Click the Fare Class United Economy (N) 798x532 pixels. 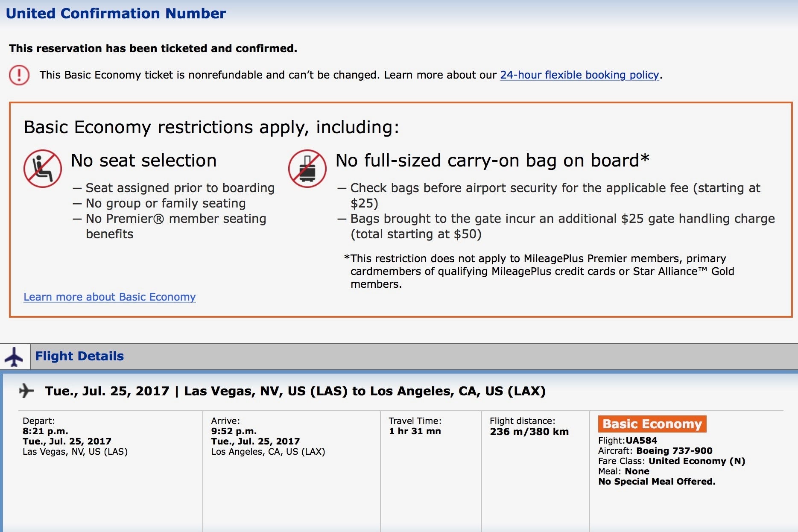[x=696, y=461]
